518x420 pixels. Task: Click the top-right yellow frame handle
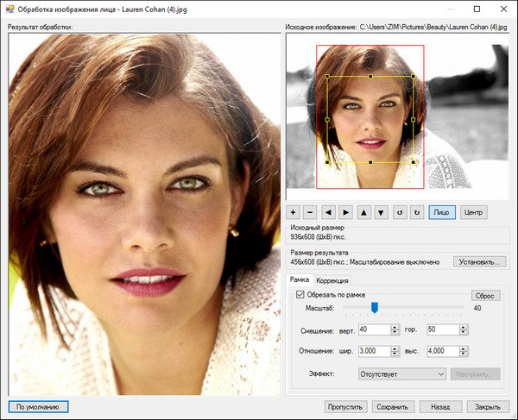point(414,76)
